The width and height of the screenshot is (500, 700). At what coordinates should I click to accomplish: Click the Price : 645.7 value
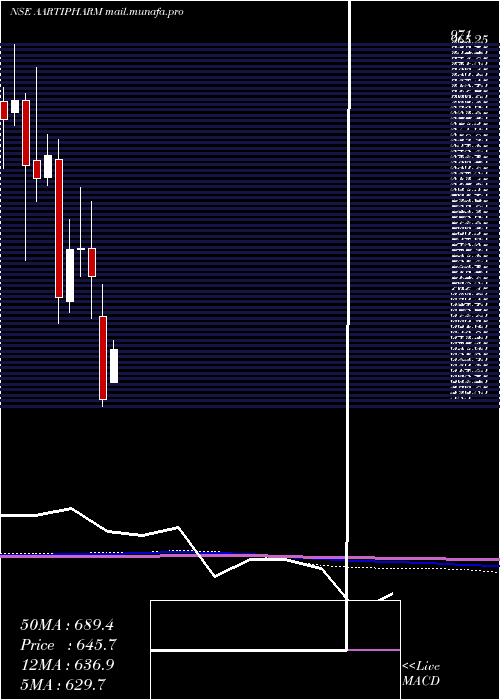click(x=68, y=645)
